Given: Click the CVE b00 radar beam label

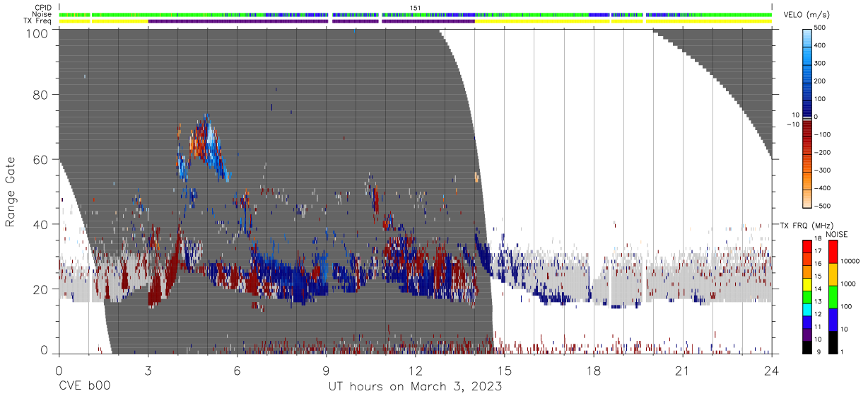Looking at the screenshot, I should point(84,387).
